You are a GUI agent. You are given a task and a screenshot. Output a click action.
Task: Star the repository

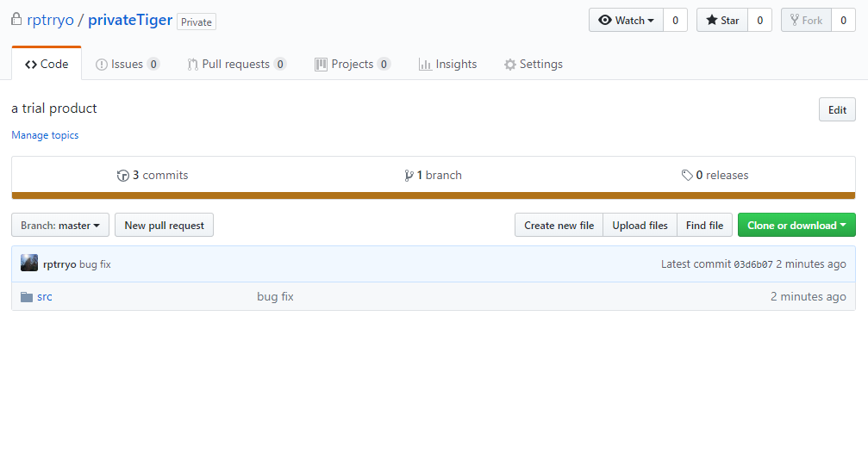coord(722,21)
